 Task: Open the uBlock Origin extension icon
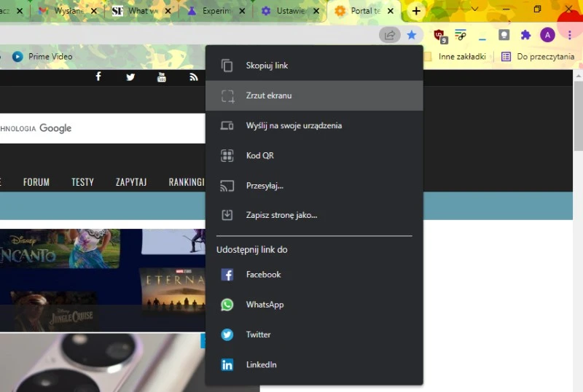pyautogui.click(x=441, y=36)
